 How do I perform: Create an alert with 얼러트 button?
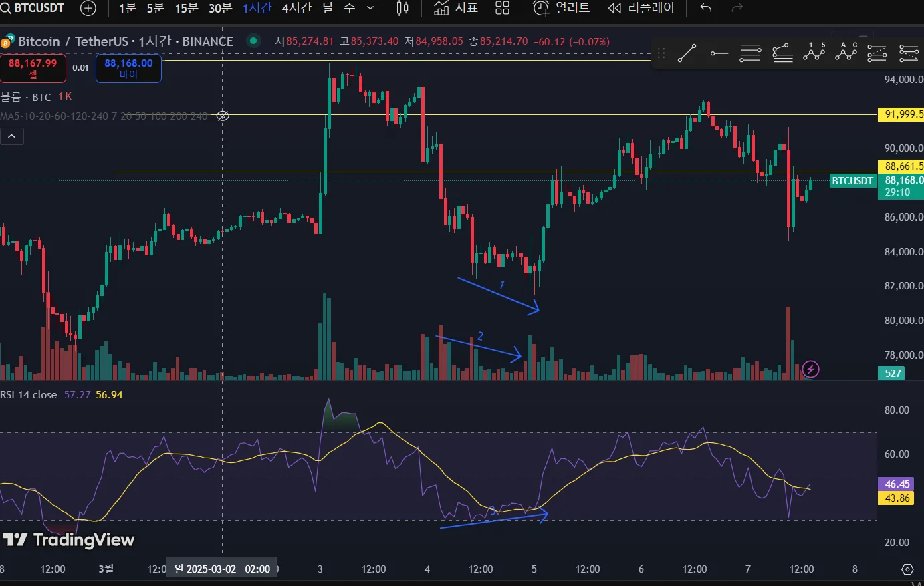pyautogui.click(x=561, y=8)
